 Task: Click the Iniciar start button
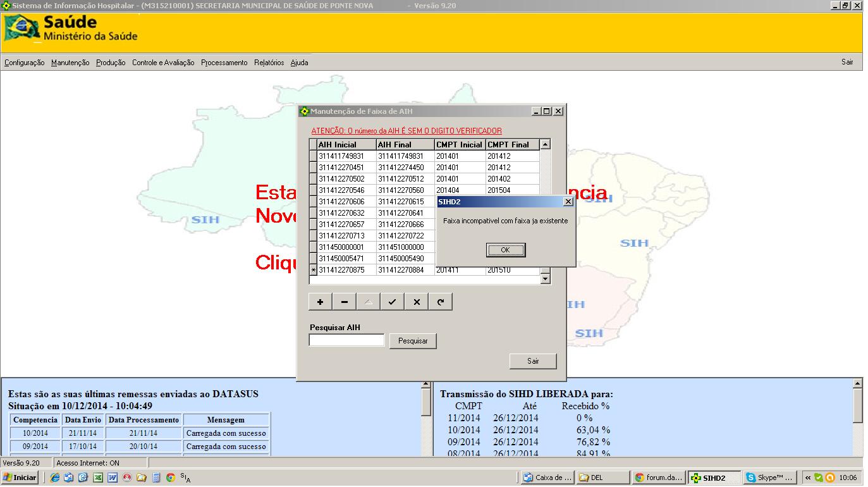click(20, 478)
